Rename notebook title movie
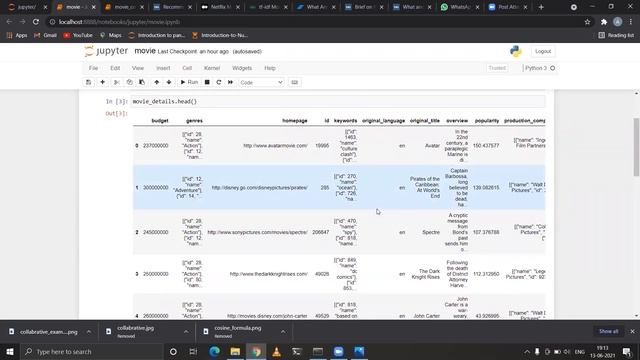 point(145,51)
